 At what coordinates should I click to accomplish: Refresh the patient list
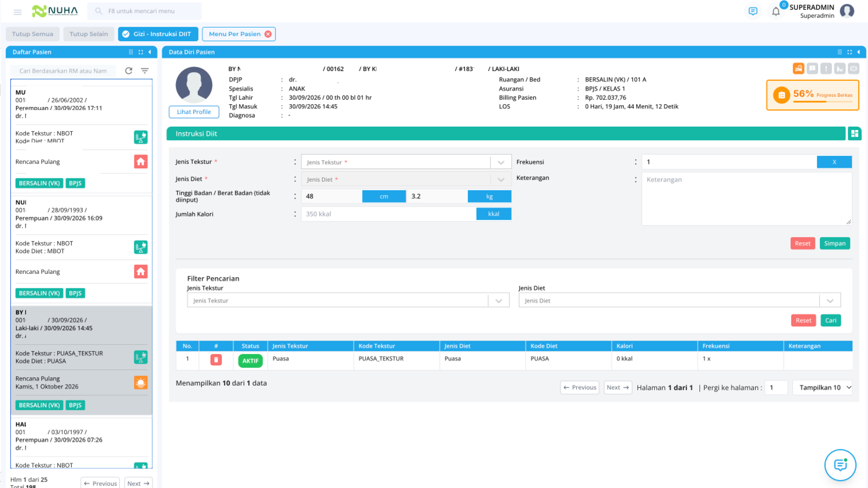(129, 71)
